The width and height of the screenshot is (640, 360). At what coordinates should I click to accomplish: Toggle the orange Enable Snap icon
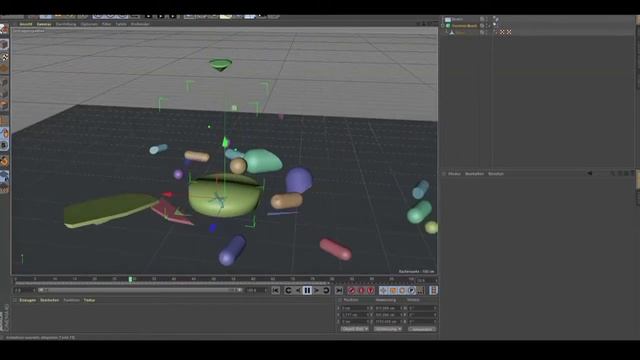[x=4, y=161]
